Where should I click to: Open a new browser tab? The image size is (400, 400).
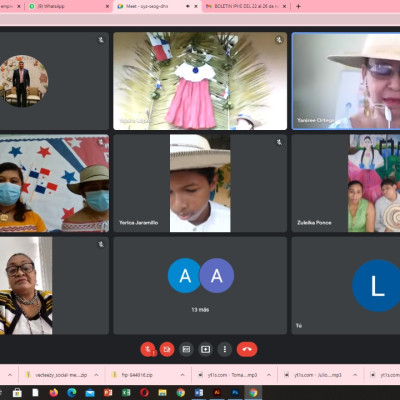(x=298, y=6)
